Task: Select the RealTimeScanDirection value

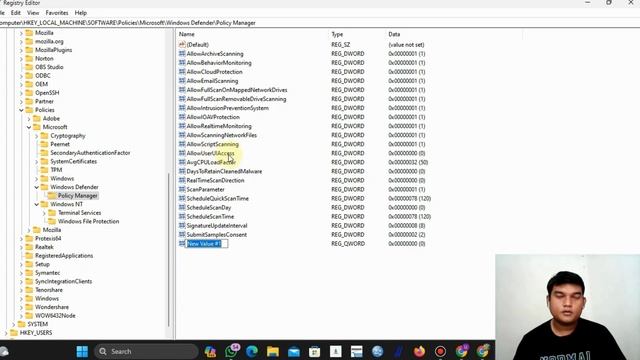Action: coord(216,180)
